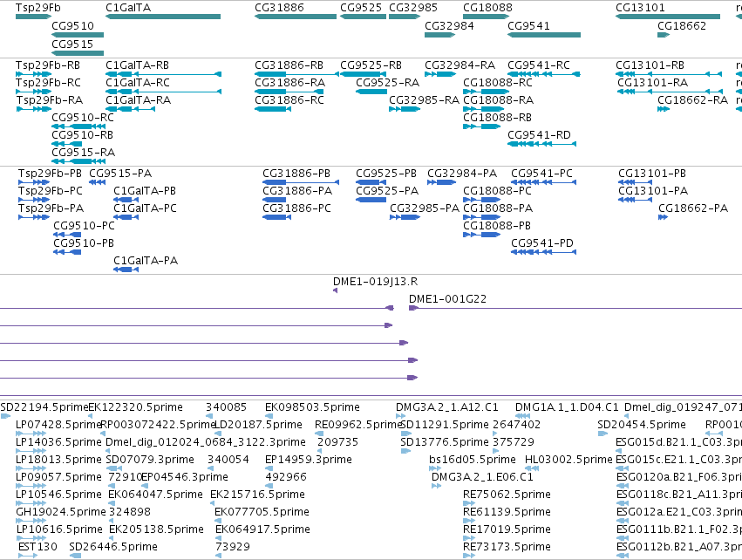Open transcript CG9515-RA
The height and width of the screenshot is (560, 742).
(x=84, y=153)
